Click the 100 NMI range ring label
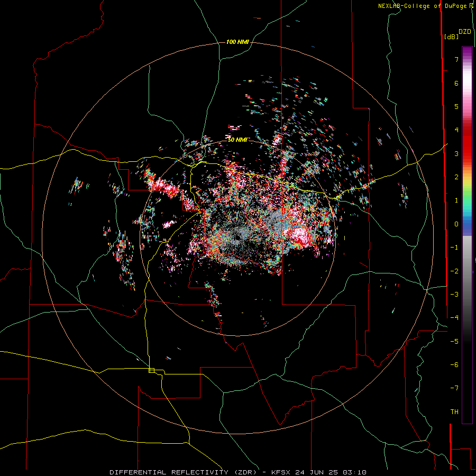The width and height of the screenshot is (476, 476). coord(237,42)
